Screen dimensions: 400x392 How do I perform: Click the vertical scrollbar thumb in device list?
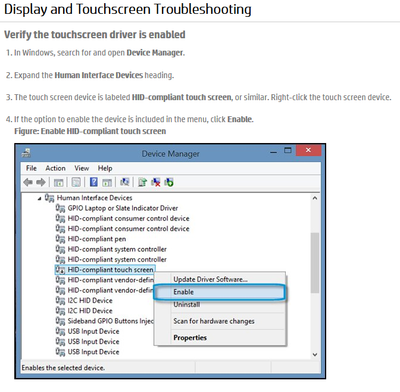pos(315,263)
